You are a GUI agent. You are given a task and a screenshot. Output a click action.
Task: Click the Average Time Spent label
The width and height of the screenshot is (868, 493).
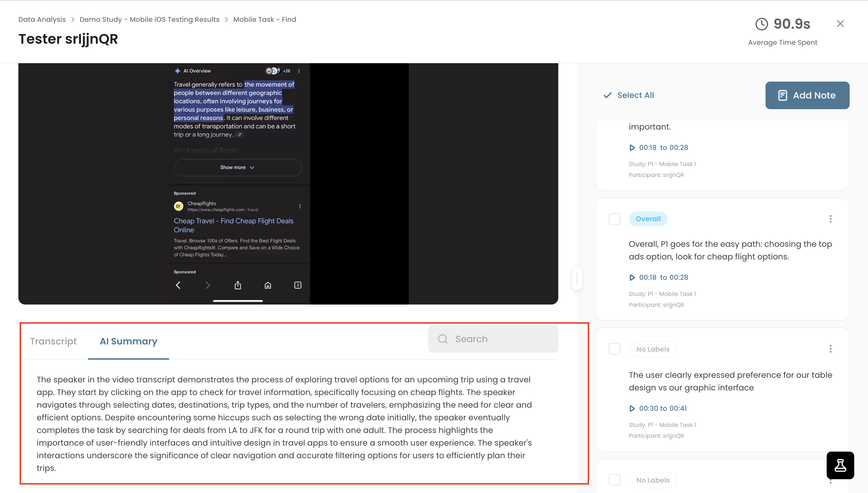coord(782,42)
